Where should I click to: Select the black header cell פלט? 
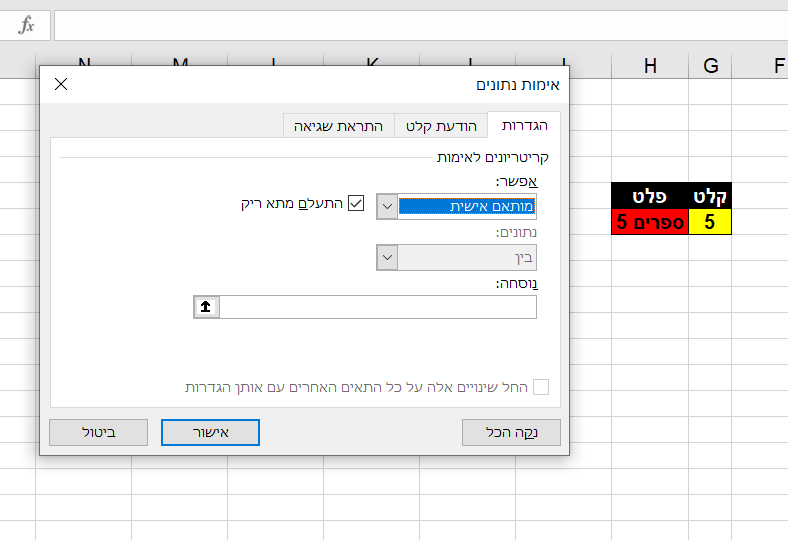tap(650, 196)
